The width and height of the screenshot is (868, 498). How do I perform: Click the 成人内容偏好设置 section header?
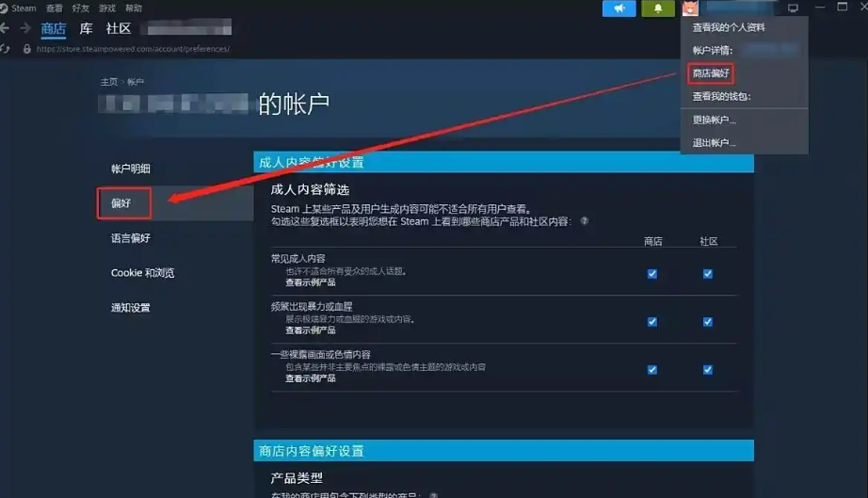[x=504, y=162]
